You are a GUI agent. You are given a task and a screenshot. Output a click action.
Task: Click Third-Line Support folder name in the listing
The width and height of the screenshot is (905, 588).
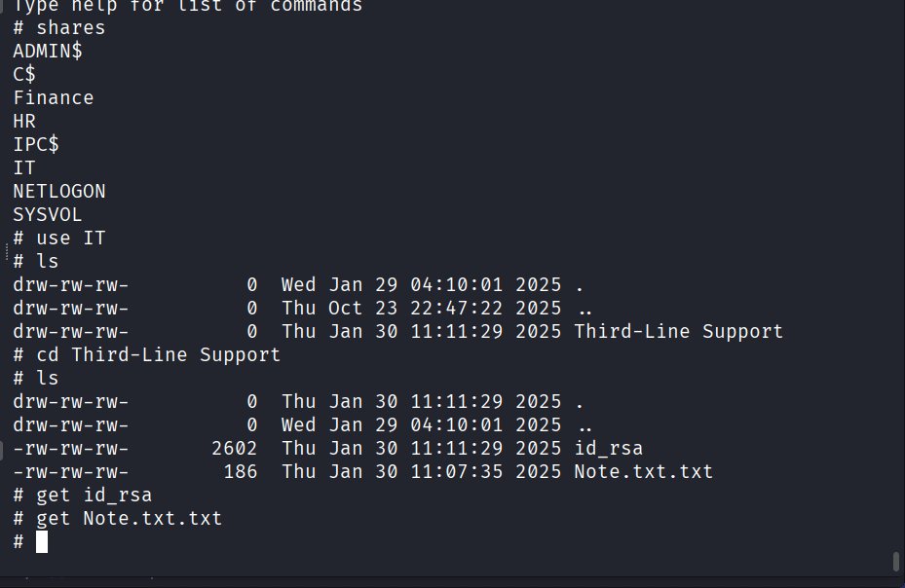click(x=678, y=332)
